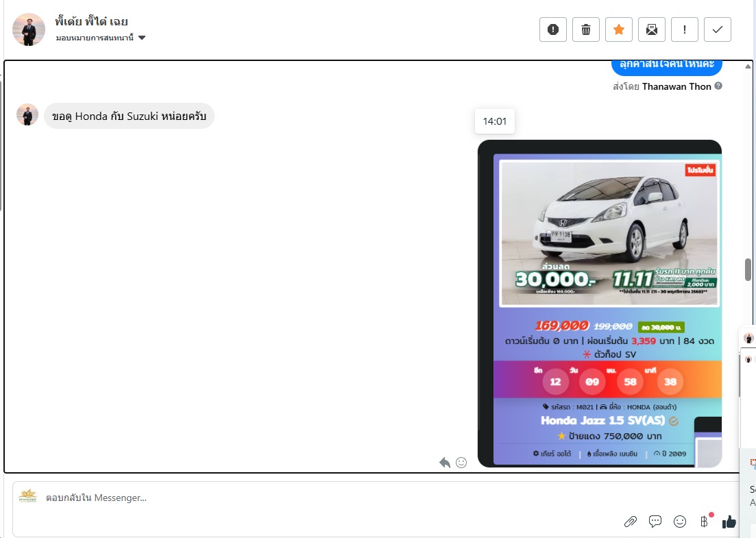Mark conversation as spam with exclamation circle icon
Image resolution: width=756 pixels, height=538 pixels.
click(x=553, y=29)
